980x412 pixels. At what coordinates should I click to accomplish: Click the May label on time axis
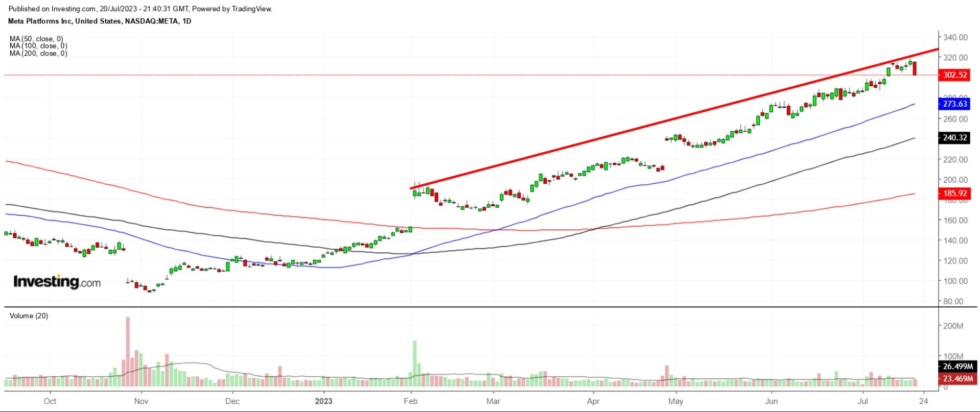[x=675, y=401]
